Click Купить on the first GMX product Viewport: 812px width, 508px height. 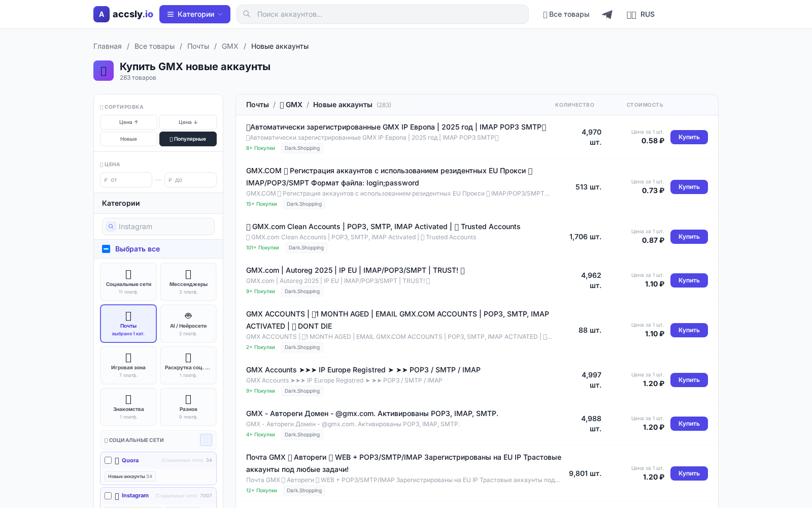(x=689, y=137)
